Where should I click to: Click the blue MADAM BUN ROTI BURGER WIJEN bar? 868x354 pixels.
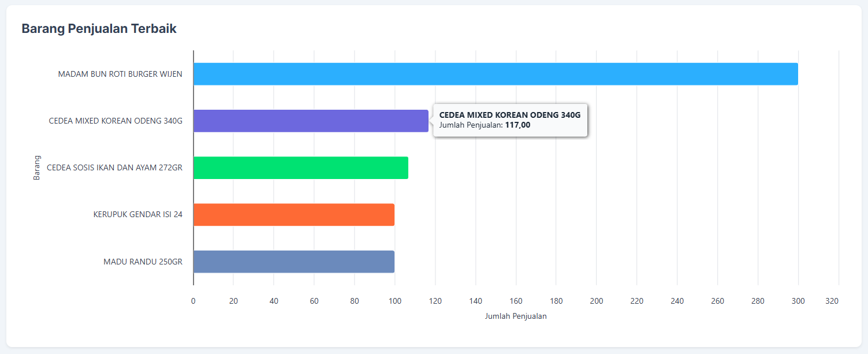click(x=495, y=74)
